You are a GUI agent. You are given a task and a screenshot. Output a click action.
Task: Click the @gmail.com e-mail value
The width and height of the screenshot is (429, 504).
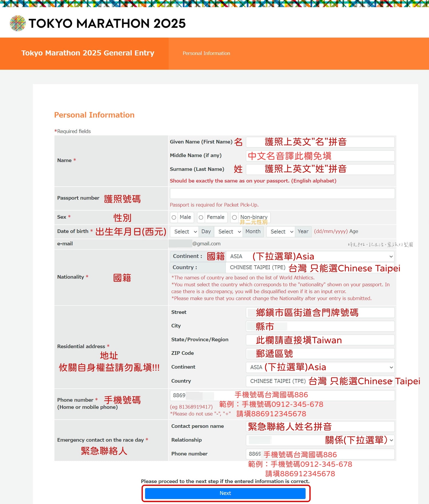pyautogui.click(x=206, y=244)
